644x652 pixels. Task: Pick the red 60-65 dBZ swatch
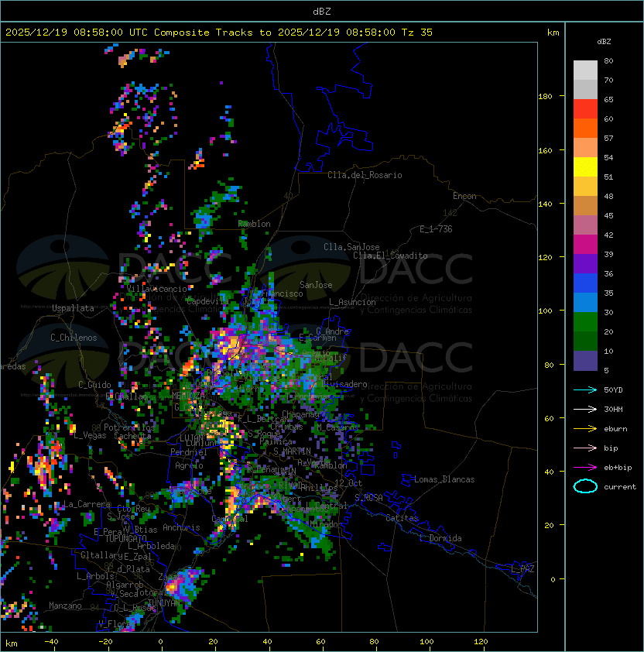coord(585,109)
